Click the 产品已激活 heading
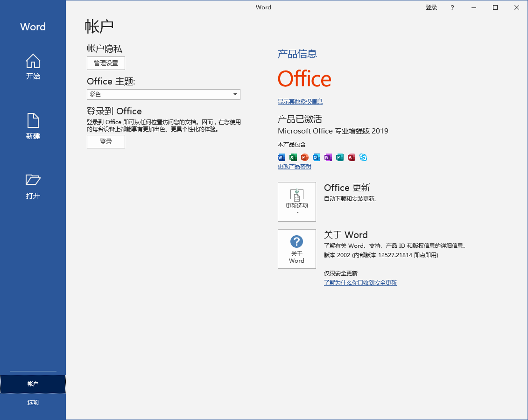The height and width of the screenshot is (420, 528). click(300, 119)
